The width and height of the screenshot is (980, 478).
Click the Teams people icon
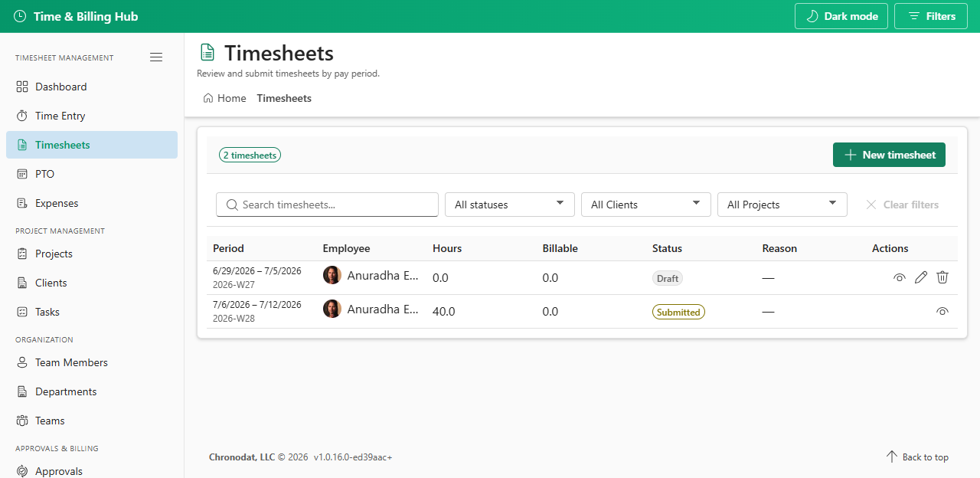(x=22, y=421)
